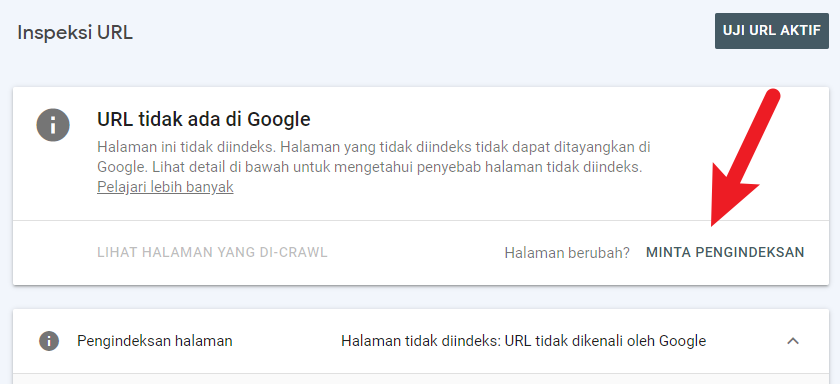Click the phrase URL tidak dikenali oleh Google
This screenshot has height=384, width=840.
point(605,341)
